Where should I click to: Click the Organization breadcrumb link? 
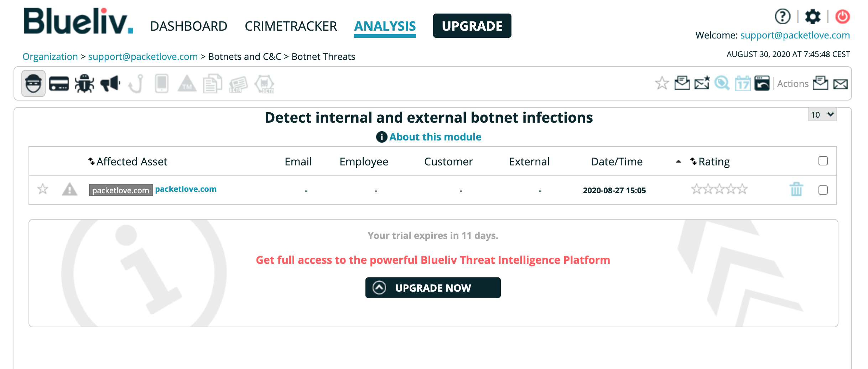[x=50, y=57]
